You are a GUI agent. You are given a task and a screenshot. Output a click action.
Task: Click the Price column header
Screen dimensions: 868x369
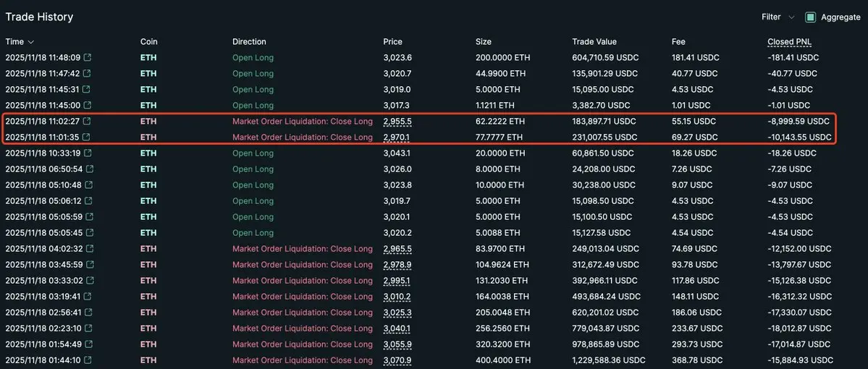392,41
